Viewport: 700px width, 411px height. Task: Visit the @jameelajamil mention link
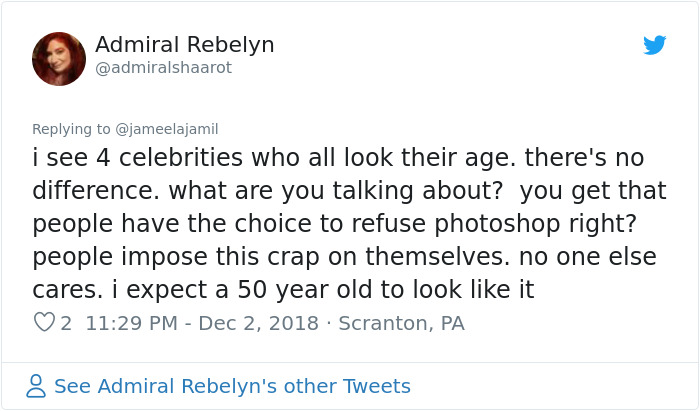pos(167,128)
